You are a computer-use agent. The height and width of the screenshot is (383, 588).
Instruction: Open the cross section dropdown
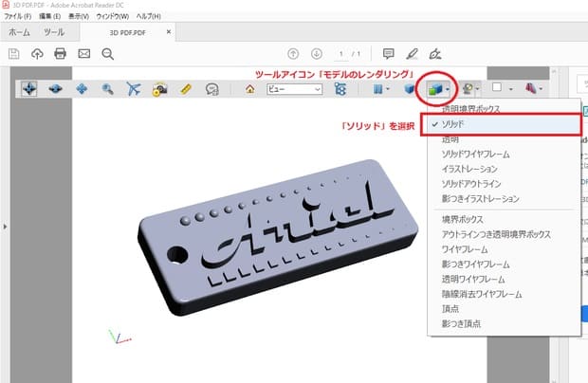(x=534, y=89)
